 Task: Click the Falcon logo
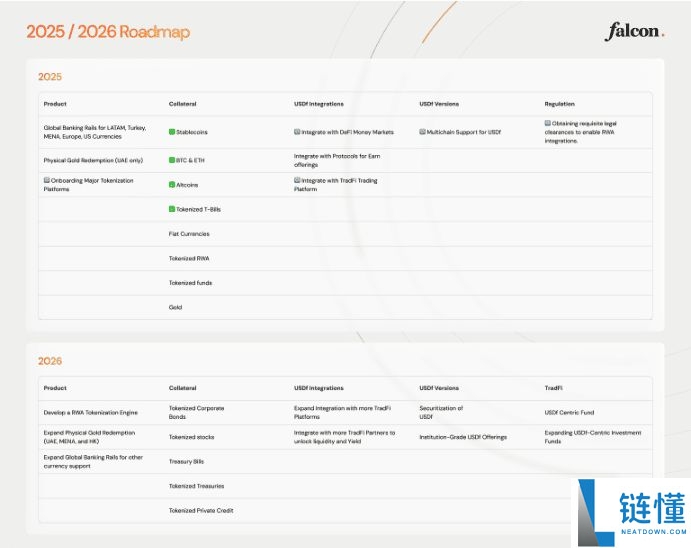pos(634,32)
